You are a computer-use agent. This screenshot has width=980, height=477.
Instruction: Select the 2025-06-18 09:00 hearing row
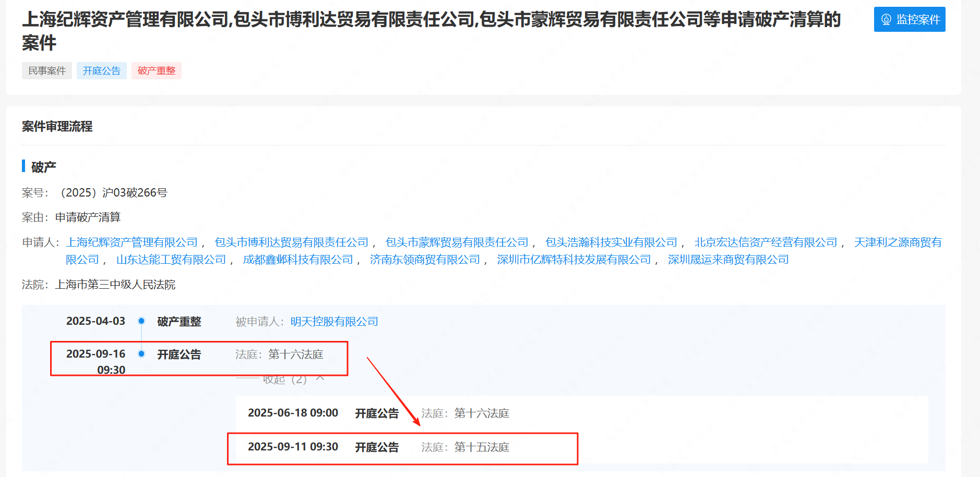coord(582,413)
